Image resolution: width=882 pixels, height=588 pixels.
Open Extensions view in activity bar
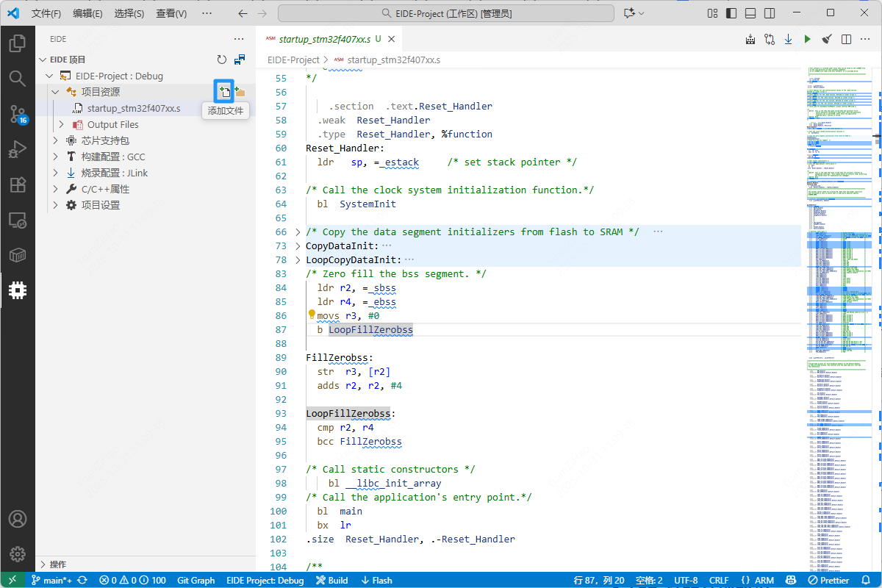click(18, 184)
